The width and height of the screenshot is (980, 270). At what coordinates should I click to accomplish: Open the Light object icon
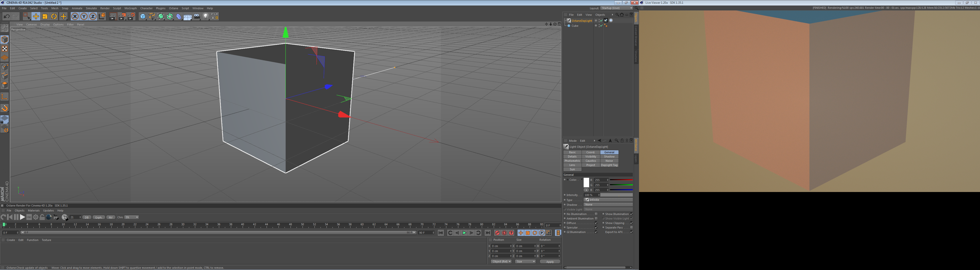click(206, 16)
